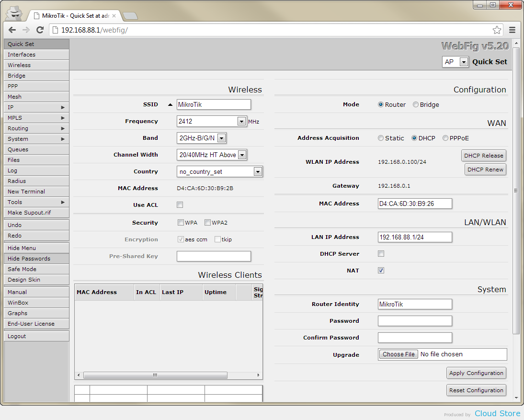This screenshot has width=524, height=420.
Task: Click the SSID input field
Action: point(214,104)
